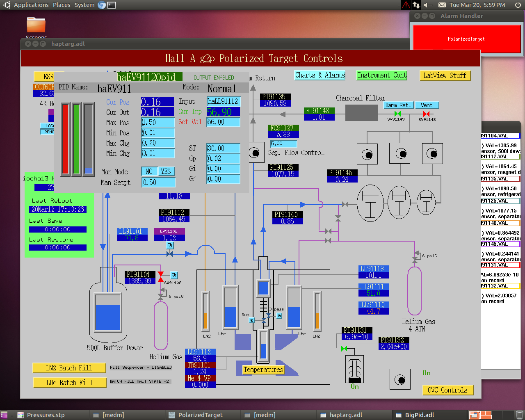Viewport: 525px width, 420px height.
Task: Click third pump icon below Charcoal Filter
Action: pyautogui.click(x=432, y=153)
